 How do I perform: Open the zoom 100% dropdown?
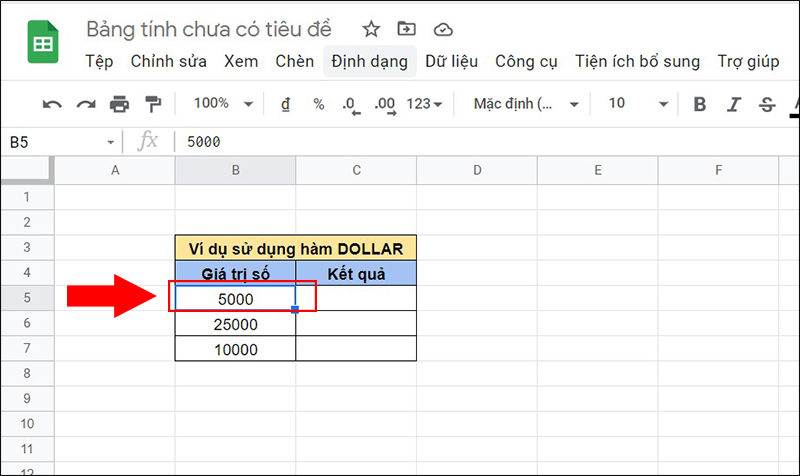pos(223,104)
